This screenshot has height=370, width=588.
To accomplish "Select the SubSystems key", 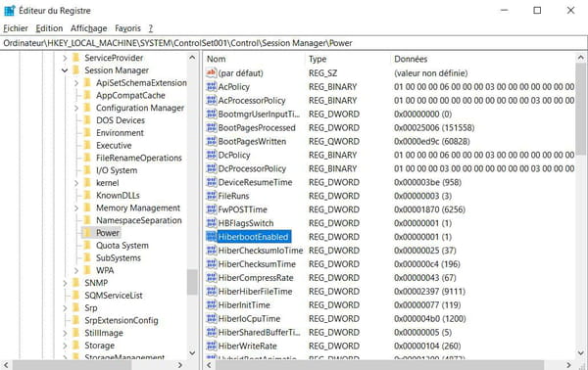I will tap(119, 257).
